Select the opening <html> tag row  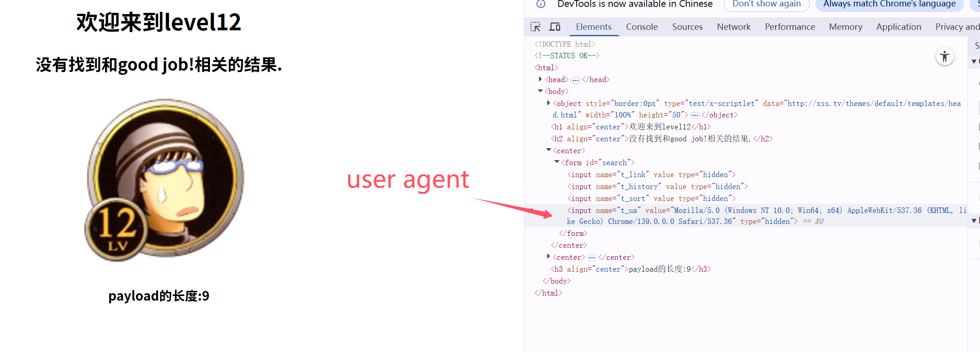546,68
